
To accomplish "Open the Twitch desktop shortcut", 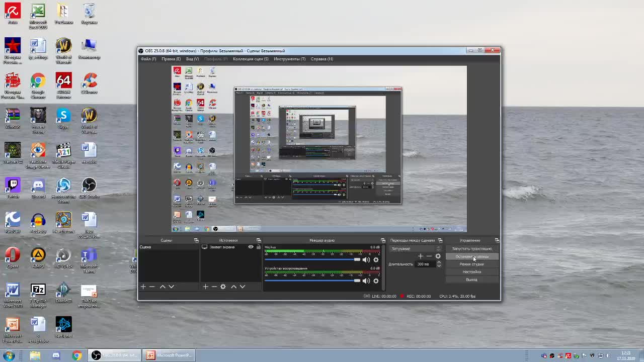I will click(13, 188).
